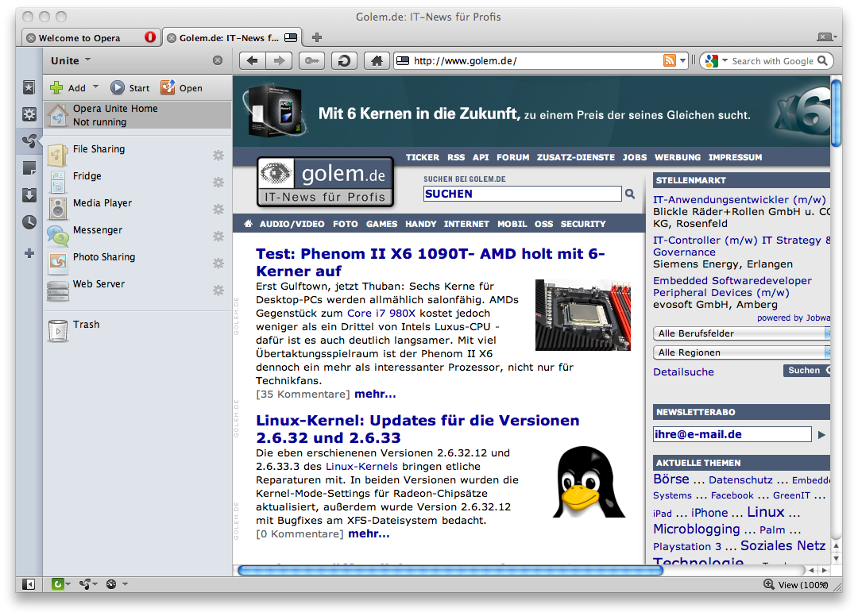
Task: Open the Notes panel icon
Action: pos(29,168)
